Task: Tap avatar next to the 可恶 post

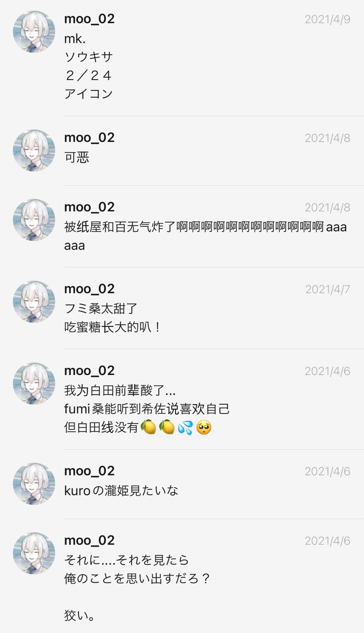Action: tap(34, 150)
